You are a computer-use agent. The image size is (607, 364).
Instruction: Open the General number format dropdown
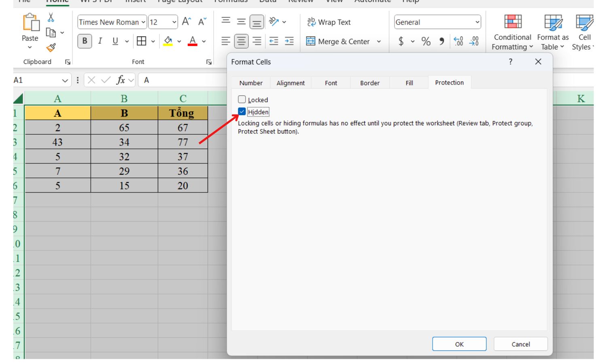pyautogui.click(x=477, y=22)
